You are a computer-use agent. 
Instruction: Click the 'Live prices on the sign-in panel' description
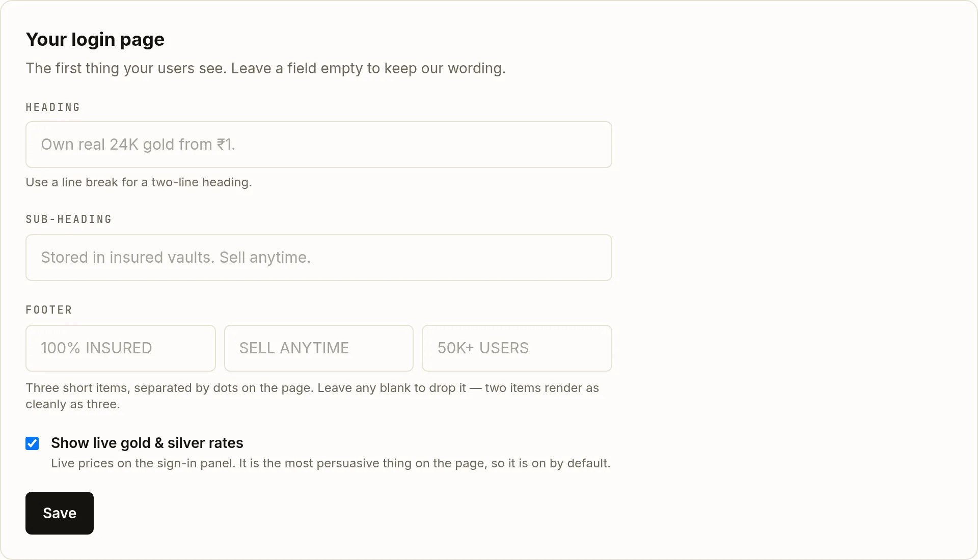click(x=331, y=463)
